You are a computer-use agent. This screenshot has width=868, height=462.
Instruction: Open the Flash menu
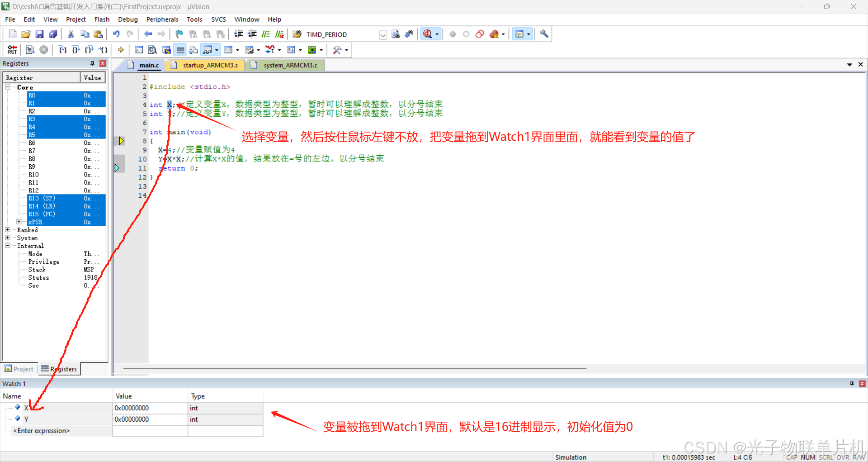coord(102,19)
